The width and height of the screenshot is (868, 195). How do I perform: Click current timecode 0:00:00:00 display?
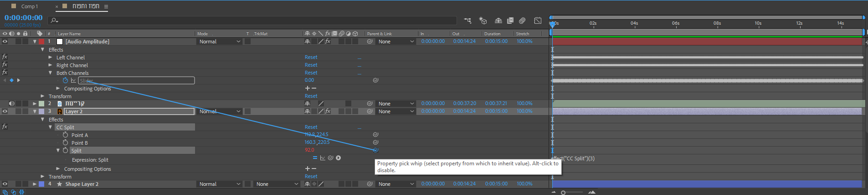click(24, 18)
